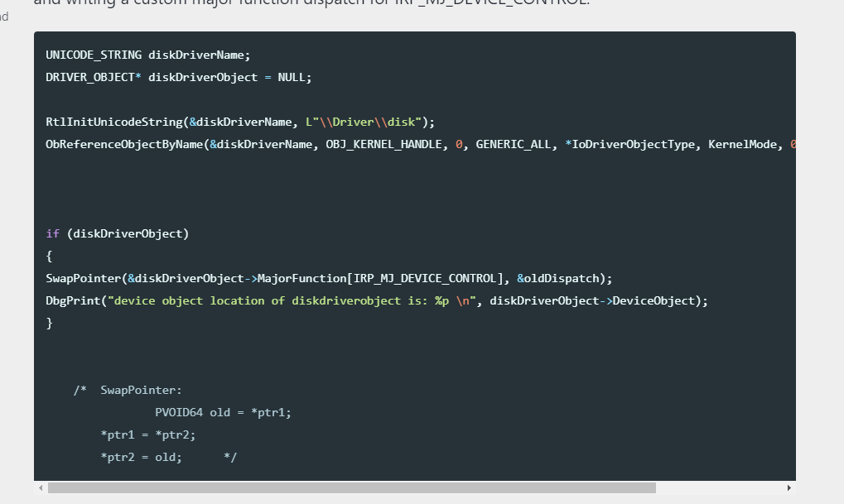Viewport: 844px width, 504px height.
Task: Click the '*ptr2 = old; */' comment line
Action: [x=168, y=457]
